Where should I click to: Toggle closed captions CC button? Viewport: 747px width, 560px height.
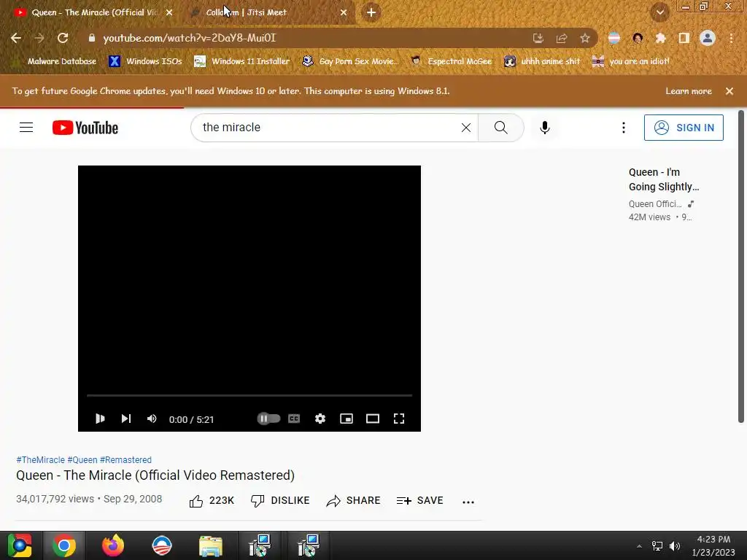click(294, 419)
